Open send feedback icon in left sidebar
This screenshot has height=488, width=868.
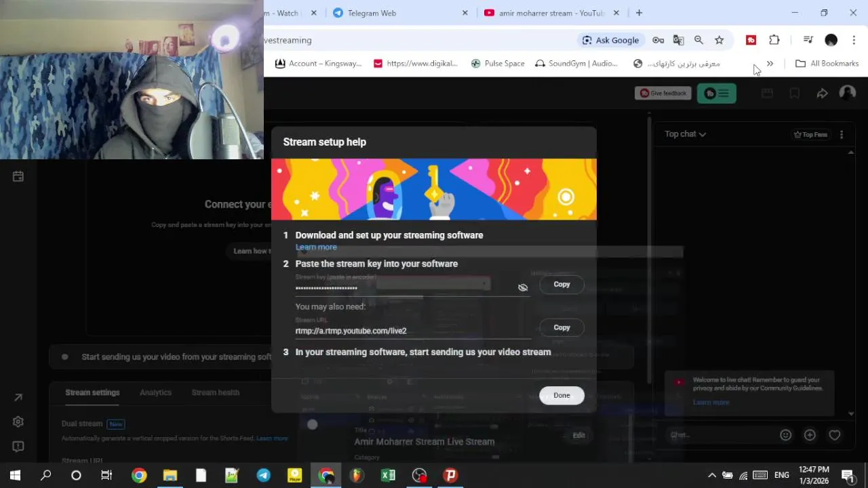coord(18,446)
